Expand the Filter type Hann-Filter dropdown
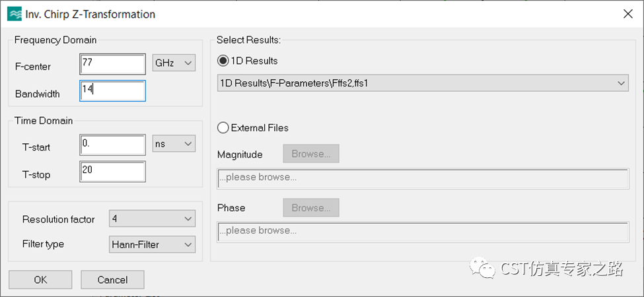The width and height of the screenshot is (644, 297). tap(153, 244)
